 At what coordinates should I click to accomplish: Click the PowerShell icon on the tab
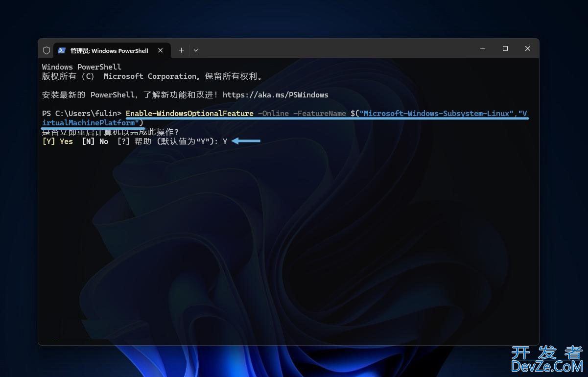tap(62, 50)
